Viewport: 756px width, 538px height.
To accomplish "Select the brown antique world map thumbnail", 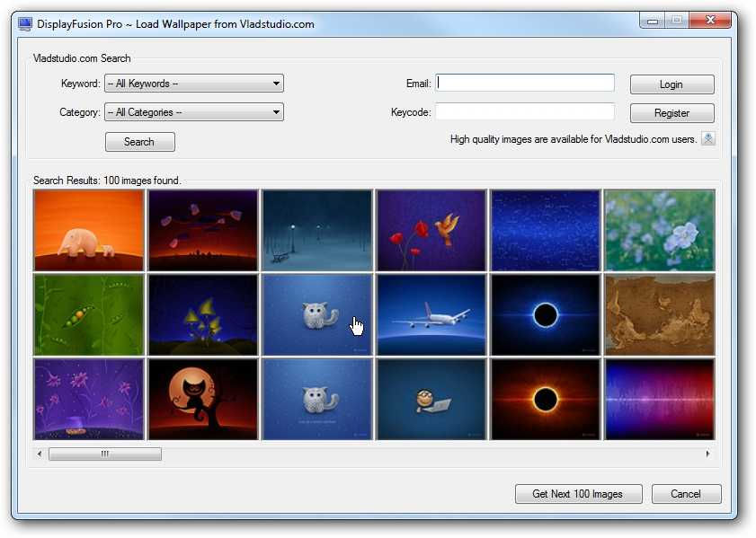I will tap(660, 314).
